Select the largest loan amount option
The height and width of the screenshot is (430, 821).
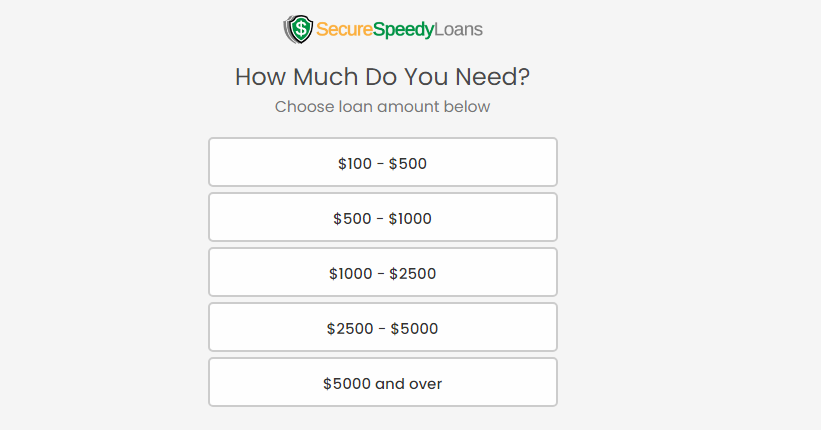tap(383, 382)
